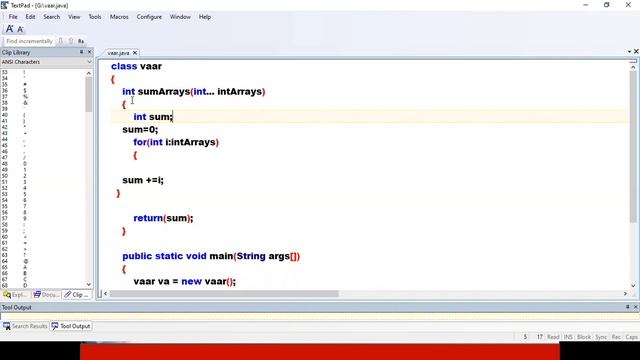
Task: Click the TextPad application icon in title bar
Action: (4, 5)
